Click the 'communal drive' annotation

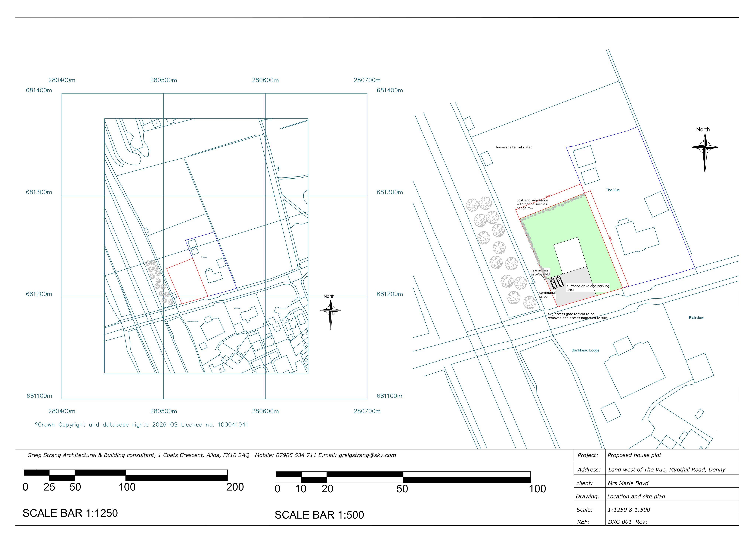(547, 295)
